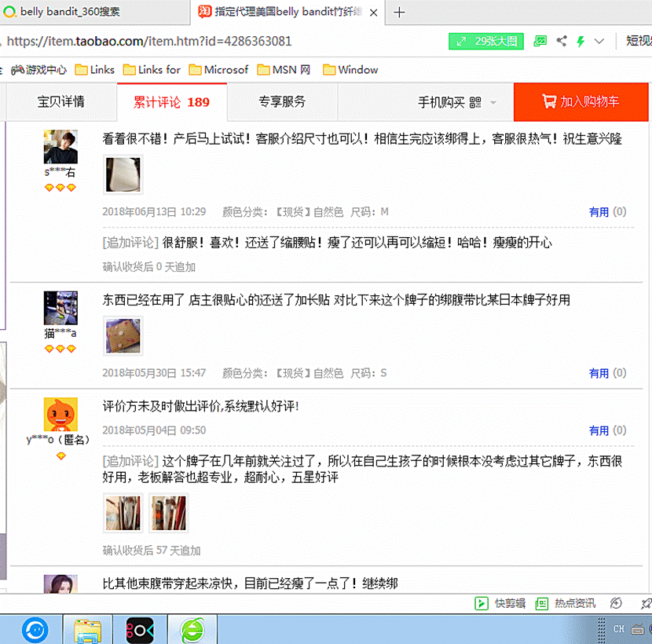Image resolution: width=652 pixels, height=644 pixels.
Task: Click the share icon in address bar
Action: [562, 41]
